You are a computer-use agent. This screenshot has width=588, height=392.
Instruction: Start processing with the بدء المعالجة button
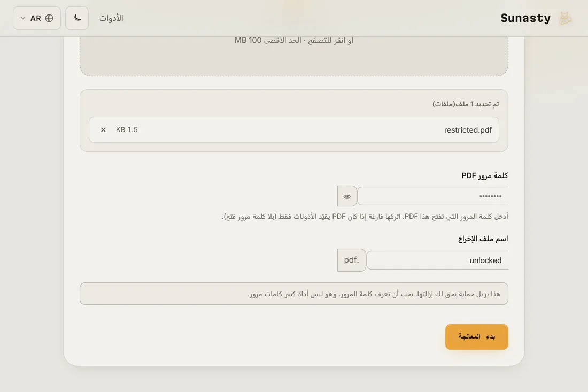pos(477,337)
